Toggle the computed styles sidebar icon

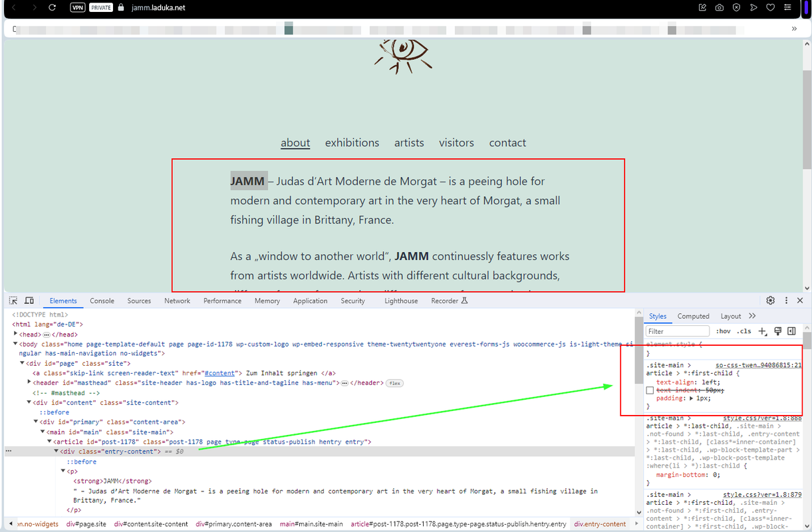click(x=791, y=331)
